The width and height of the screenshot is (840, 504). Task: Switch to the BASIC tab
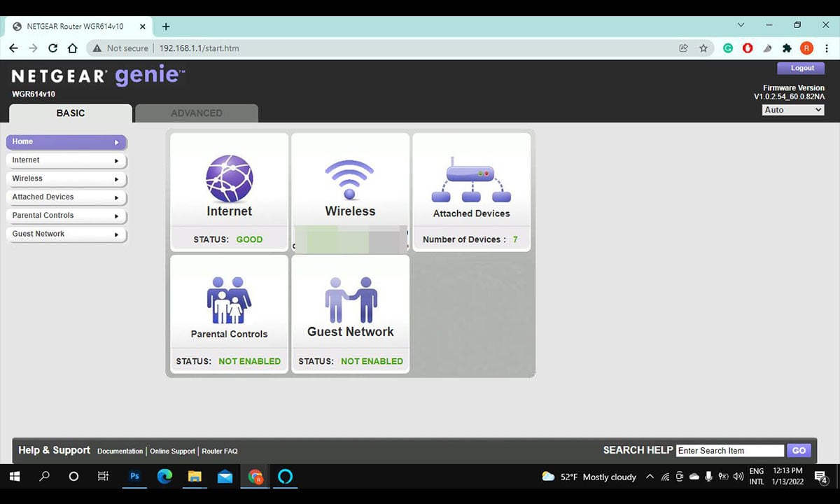coord(71,113)
